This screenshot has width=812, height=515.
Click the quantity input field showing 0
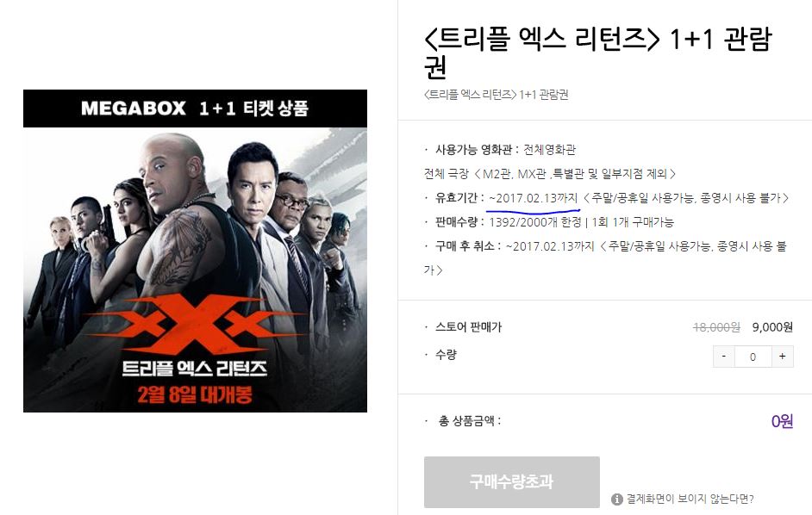(x=753, y=356)
